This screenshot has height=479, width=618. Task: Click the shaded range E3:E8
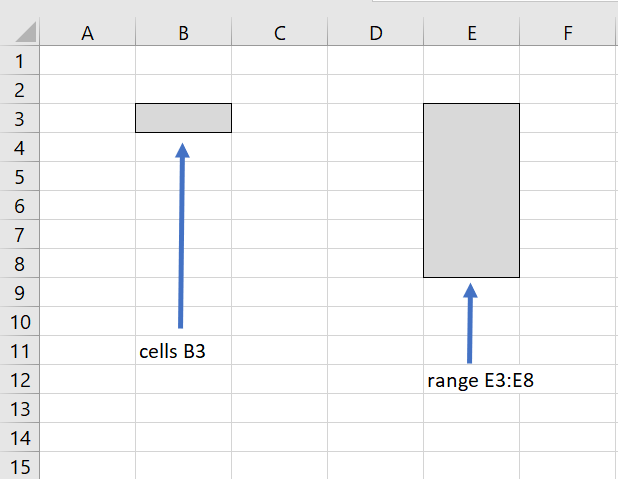pos(471,190)
